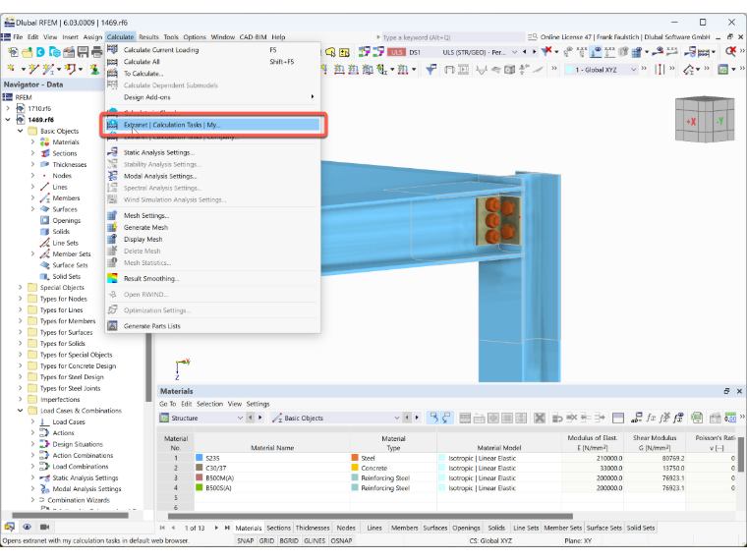Click the New Model toolbar icon

point(13,52)
